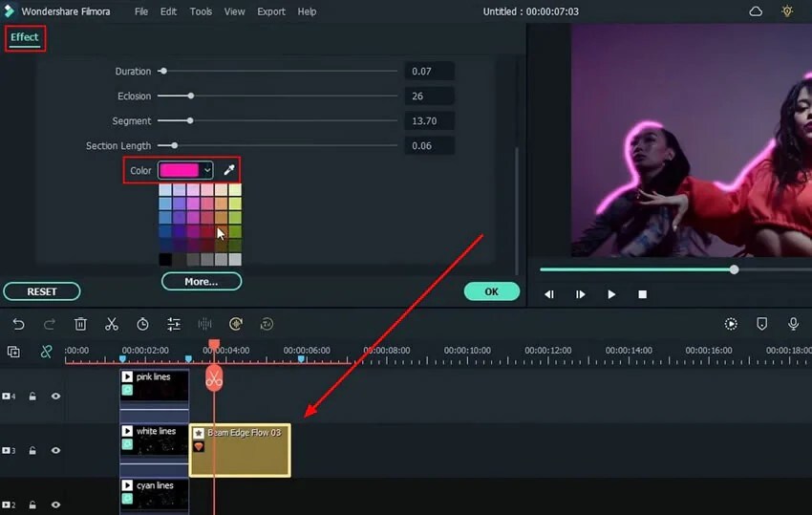
Task: Click the Section Length value field 0.06
Action: tap(429, 145)
